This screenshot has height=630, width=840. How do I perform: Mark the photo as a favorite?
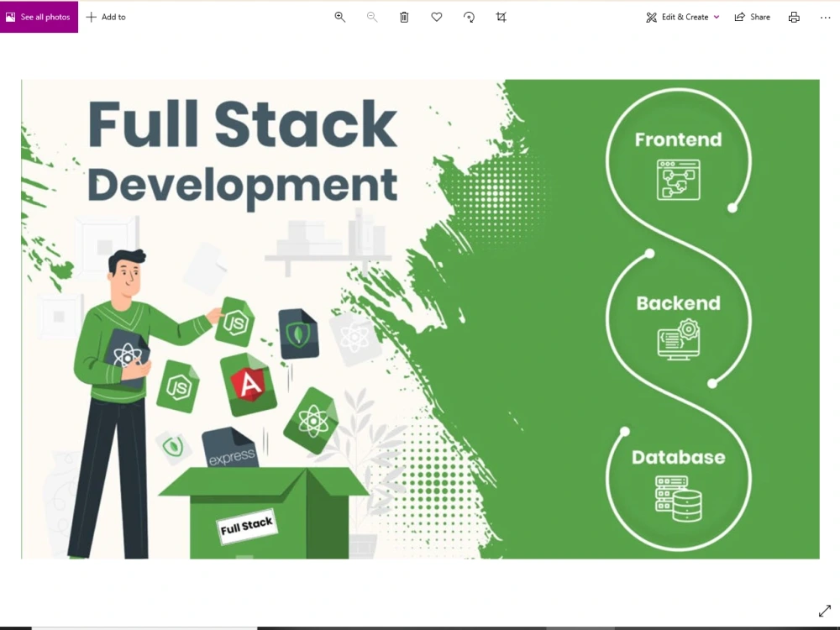click(436, 17)
